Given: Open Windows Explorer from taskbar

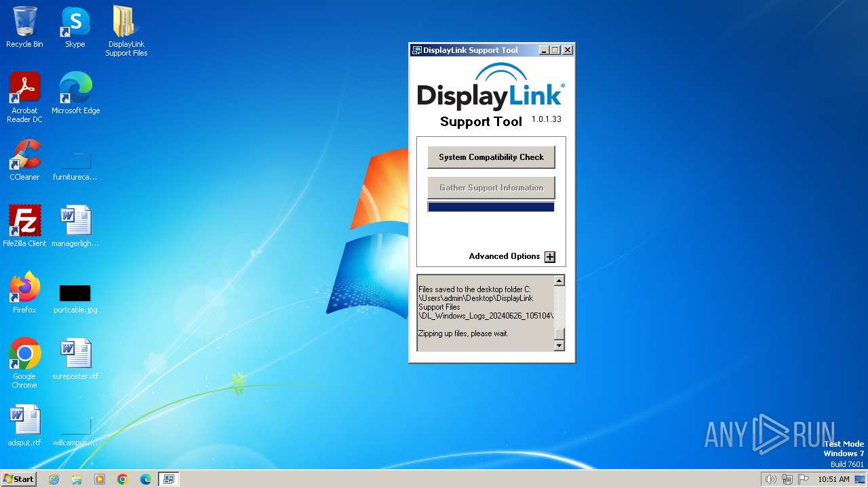Looking at the screenshot, I should (x=77, y=479).
